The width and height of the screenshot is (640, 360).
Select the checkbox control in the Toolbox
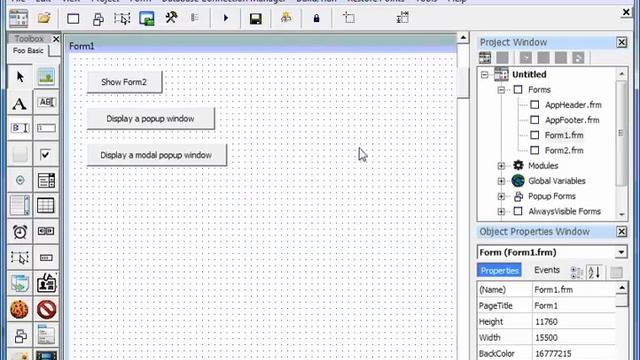tap(45, 154)
